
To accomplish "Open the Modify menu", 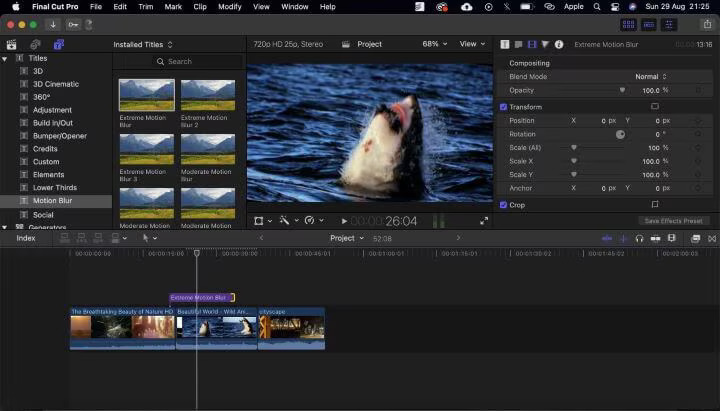I will click(x=230, y=7).
